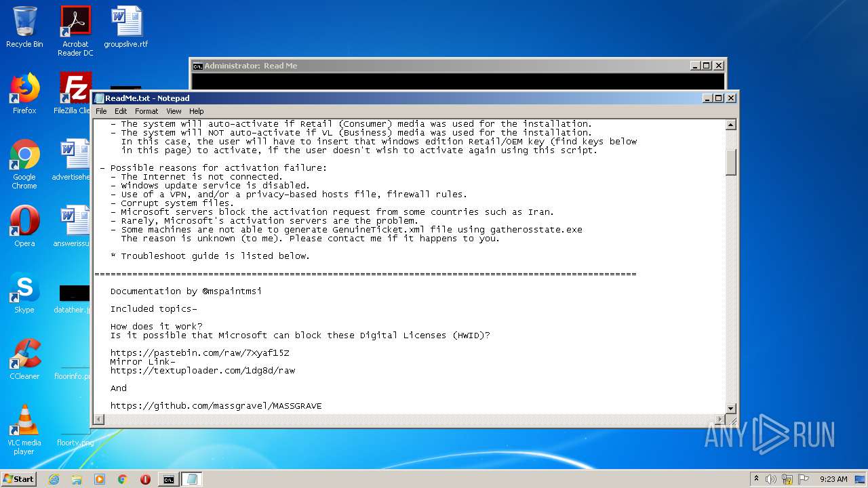The image size is (868, 488).
Task: Open the network tray icon
Action: pos(787,479)
